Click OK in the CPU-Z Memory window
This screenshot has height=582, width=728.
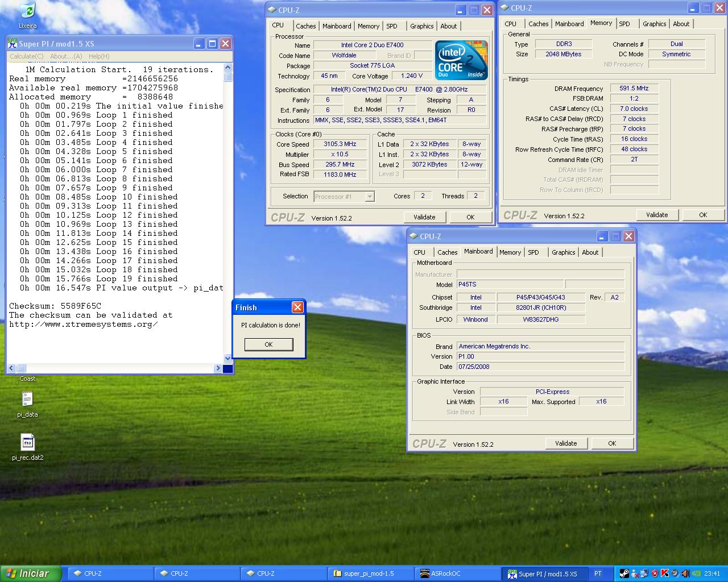[703, 215]
